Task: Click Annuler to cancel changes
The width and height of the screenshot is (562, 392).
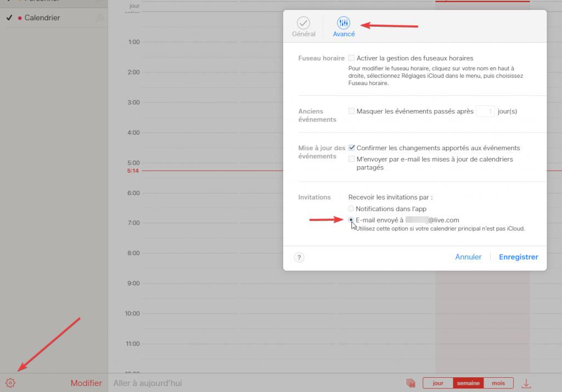Action: click(468, 257)
